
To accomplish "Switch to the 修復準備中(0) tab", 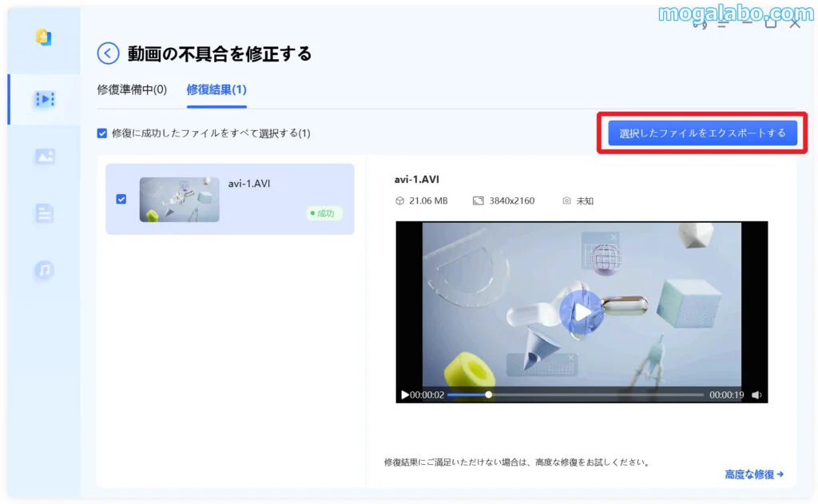I will [132, 89].
